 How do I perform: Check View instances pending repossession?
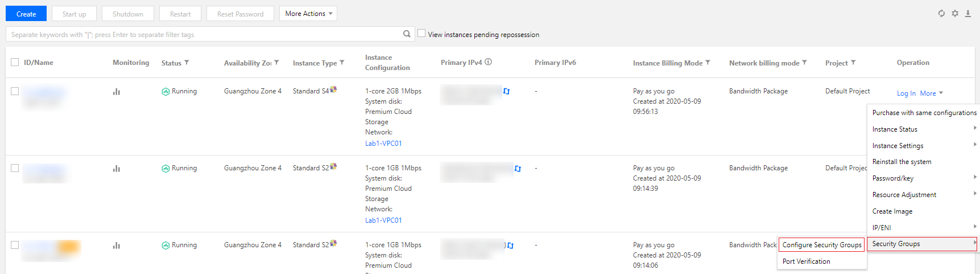click(x=421, y=34)
